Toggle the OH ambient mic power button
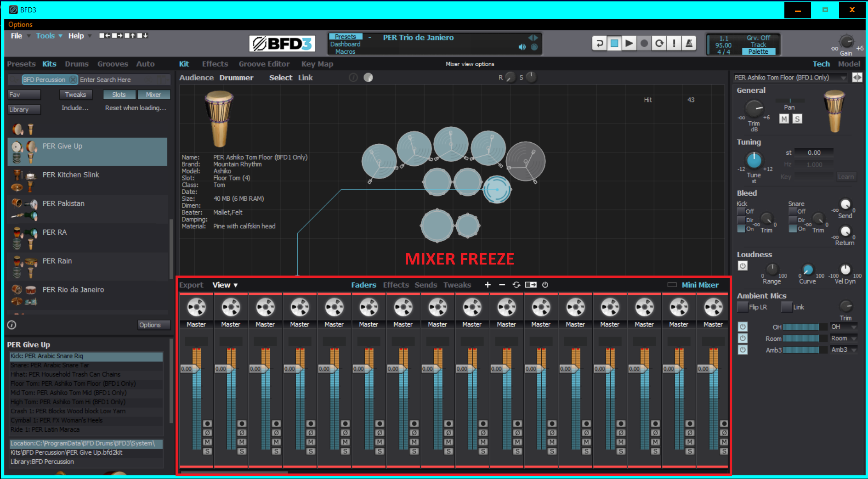 pyautogui.click(x=743, y=327)
